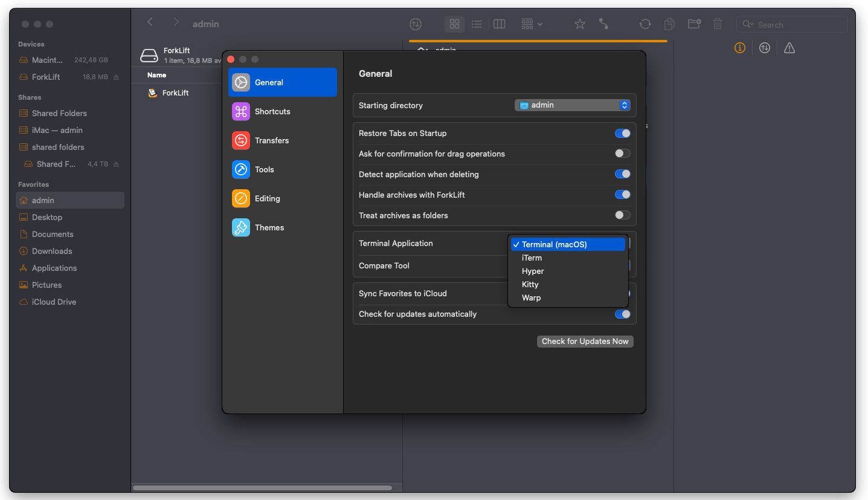
Task: Click Check for Updates Now button
Action: [x=585, y=342]
